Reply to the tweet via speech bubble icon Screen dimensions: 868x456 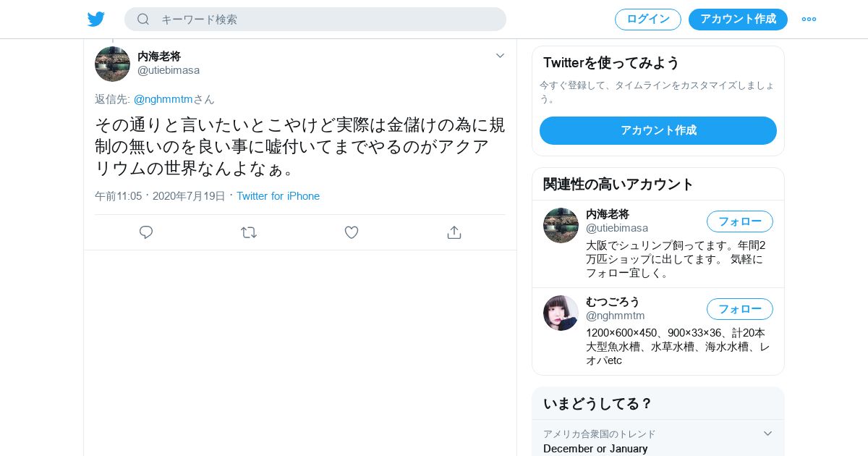(x=146, y=232)
